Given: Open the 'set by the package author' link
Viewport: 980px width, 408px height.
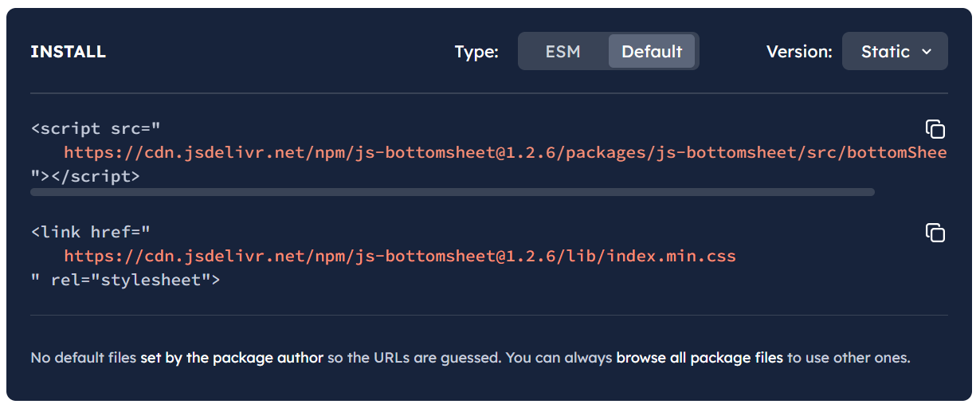Looking at the screenshot, I should coord(232,358).
